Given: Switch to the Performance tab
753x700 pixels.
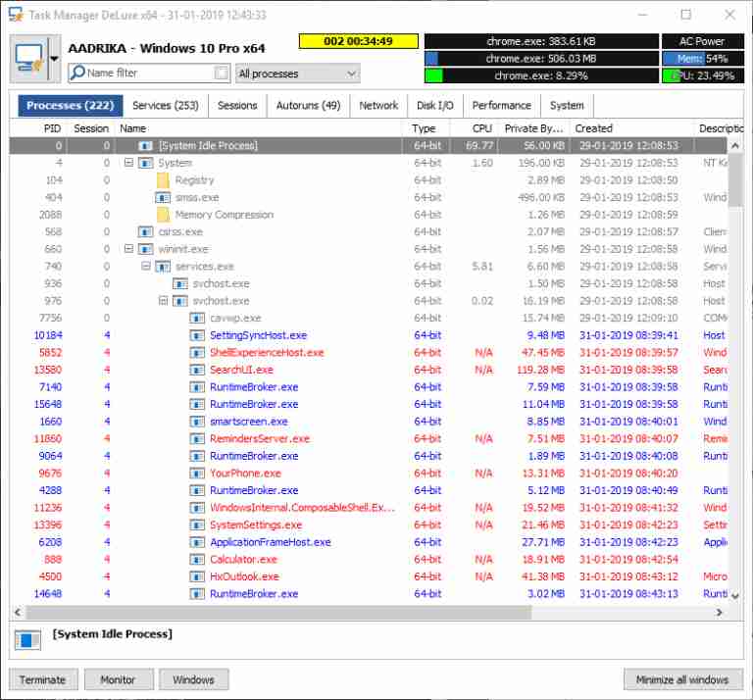Looking at the screenshot, I should coord(501,106).
